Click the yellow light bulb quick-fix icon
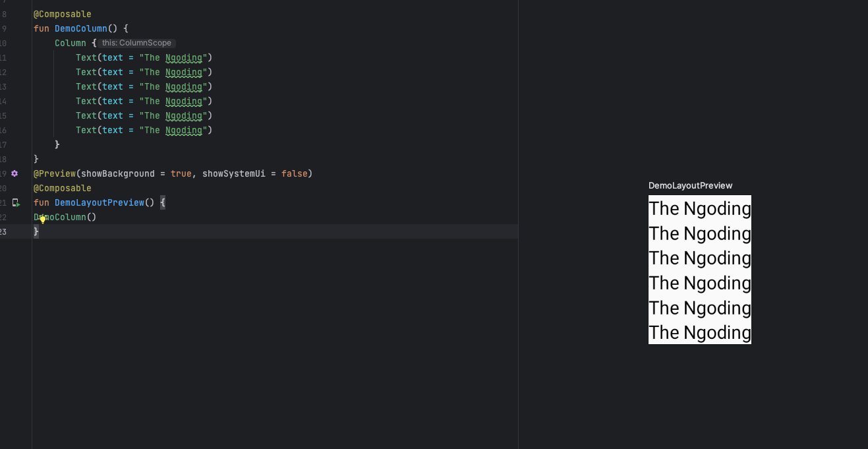This screenshot has height=449, width=868. [43, 220]
